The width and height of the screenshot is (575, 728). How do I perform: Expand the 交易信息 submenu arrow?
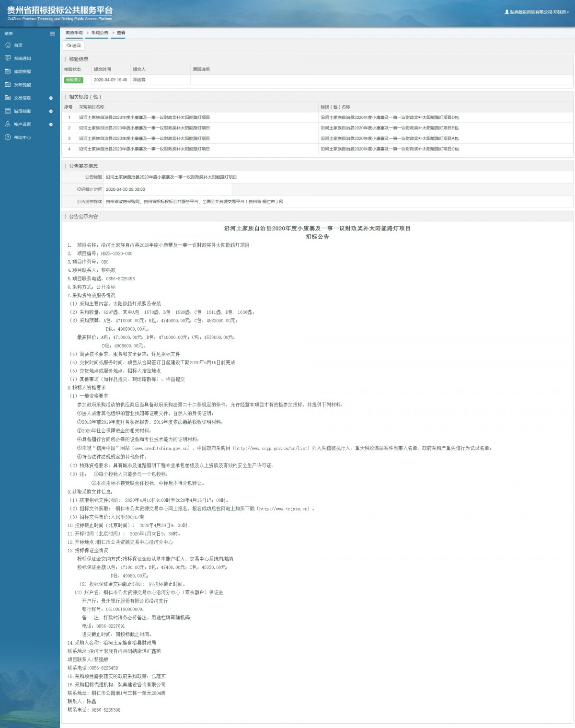point(51,98)
